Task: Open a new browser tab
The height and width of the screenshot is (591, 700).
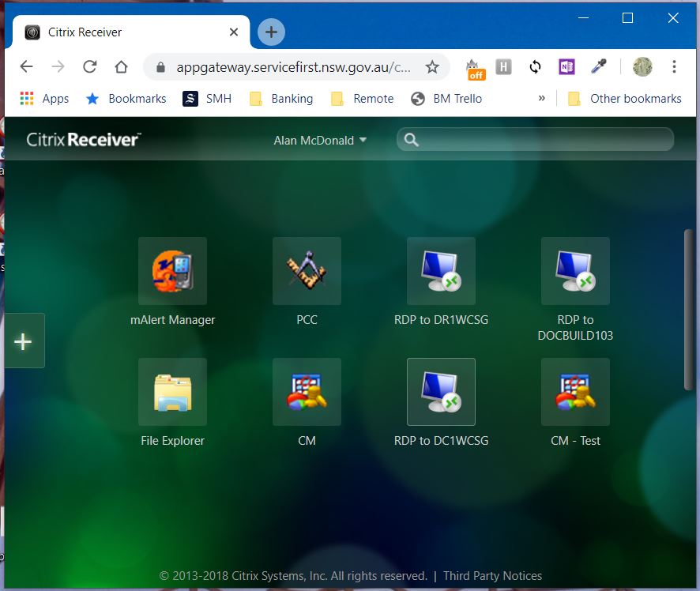Action: point(271,32)
